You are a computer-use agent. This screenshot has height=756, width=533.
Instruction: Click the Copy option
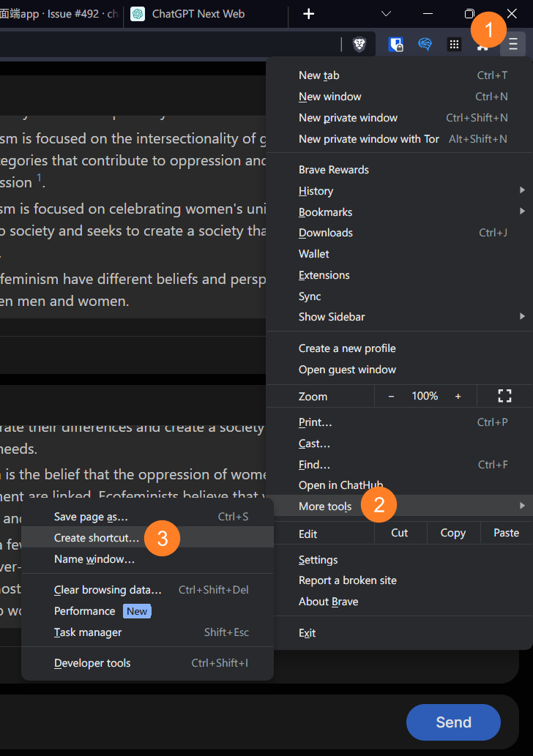[x=452, y=532]
